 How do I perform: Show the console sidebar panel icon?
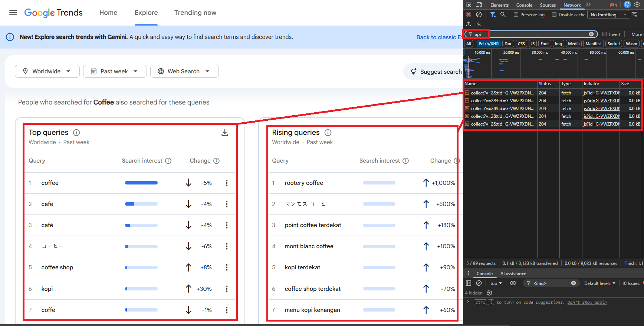(469, 283)
